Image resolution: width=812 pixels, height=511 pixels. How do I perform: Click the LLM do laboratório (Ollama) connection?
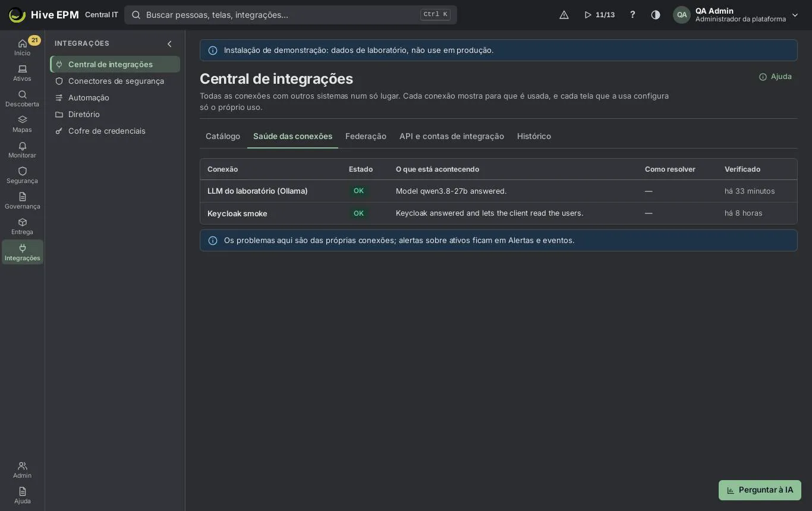coord(257,191)
